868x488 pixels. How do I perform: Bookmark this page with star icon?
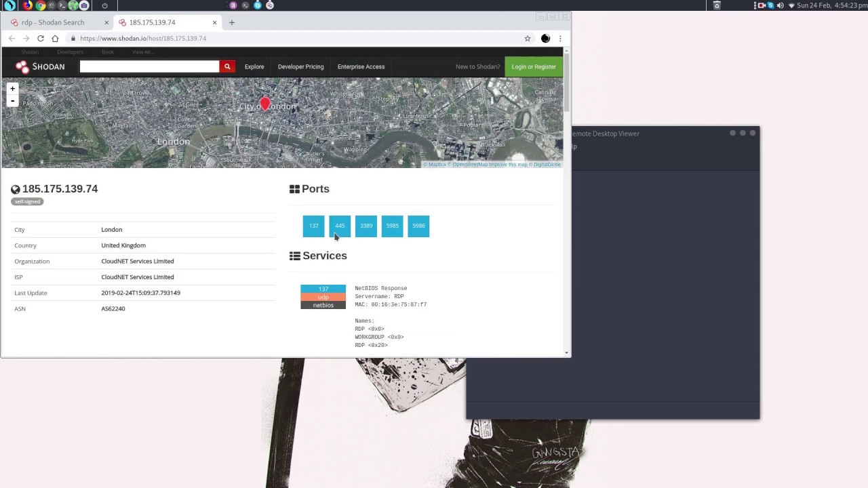pos(528,39)
